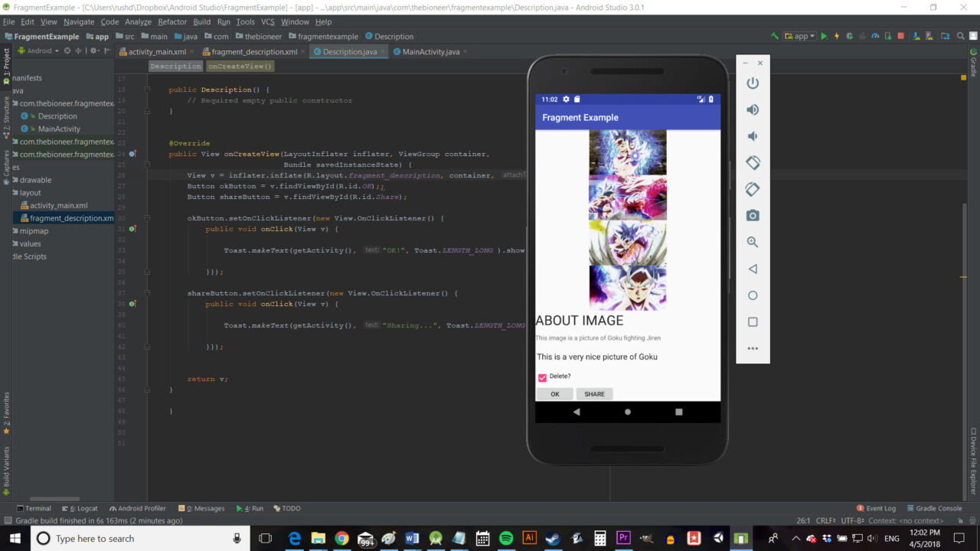This screenshot has height=551, width=980.
Task: Increase emulator volume with Volume Up icon
Action: (753, 109)
